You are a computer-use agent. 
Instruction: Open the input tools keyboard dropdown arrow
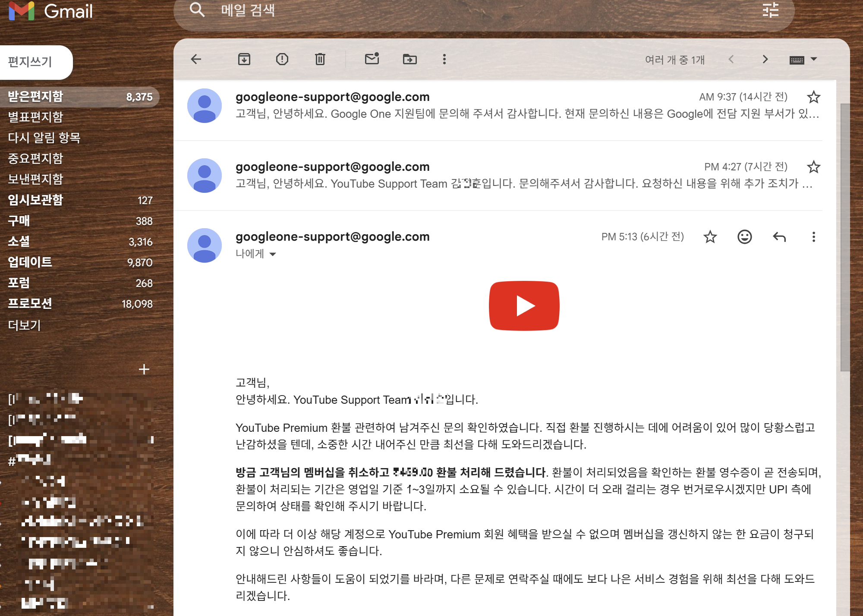pos(814,59)
